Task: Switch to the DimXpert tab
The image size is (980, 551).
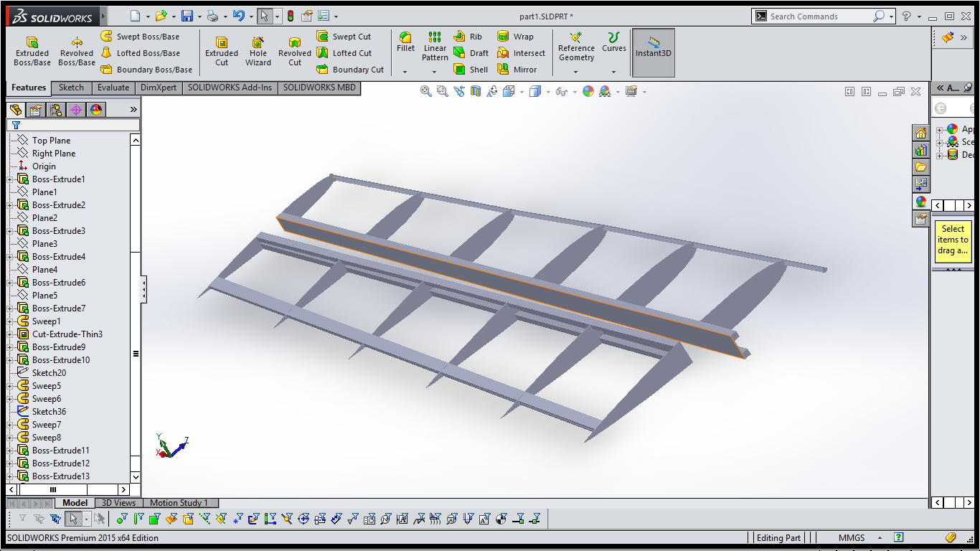Action: point(159,88)
